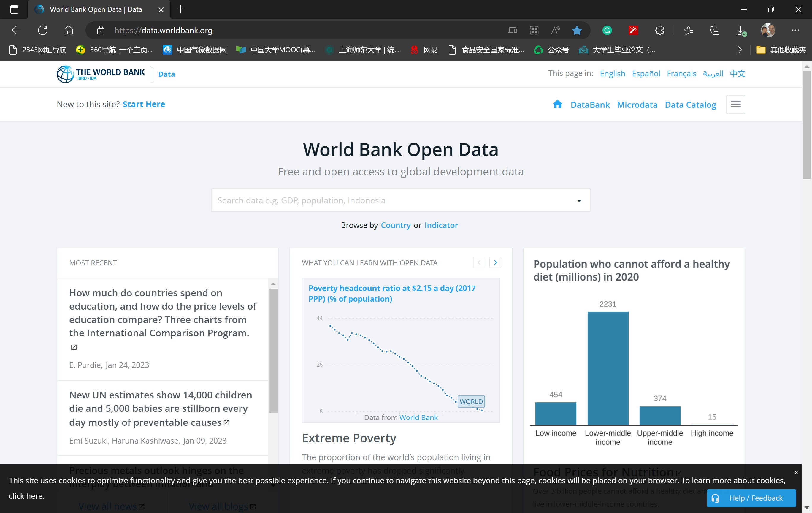The image size is (812, 513).
Task: Click the home icon beside DataBank
Action: (x=557, y=104)
